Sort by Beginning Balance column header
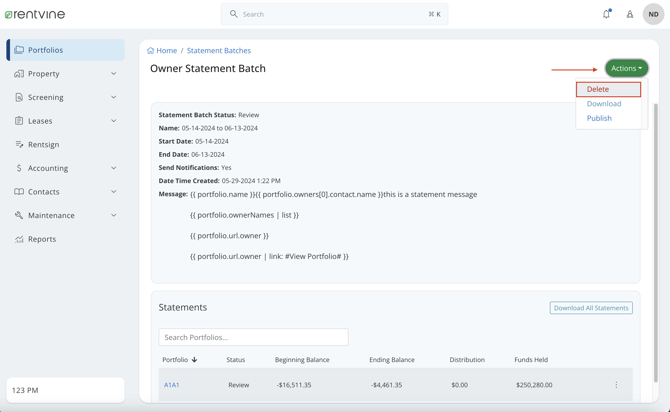The width and height of the screenshot is (670, 412). point(302,359)
